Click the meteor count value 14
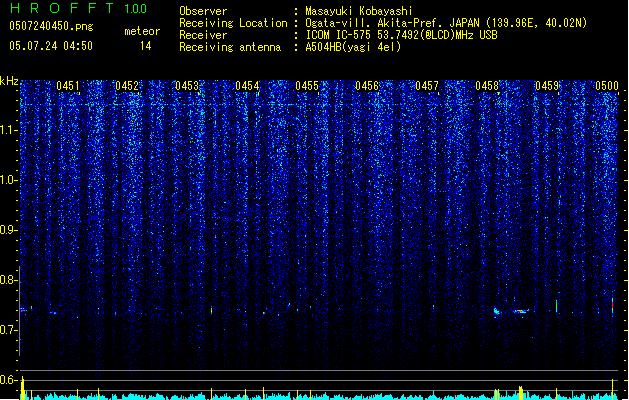 (146, 46)
